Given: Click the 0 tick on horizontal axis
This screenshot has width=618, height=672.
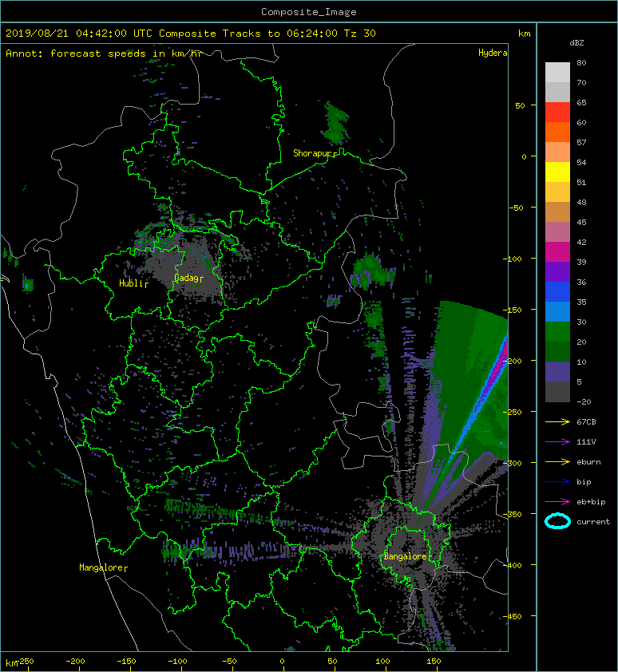Looking at the screenshot, I should (282, 662).
